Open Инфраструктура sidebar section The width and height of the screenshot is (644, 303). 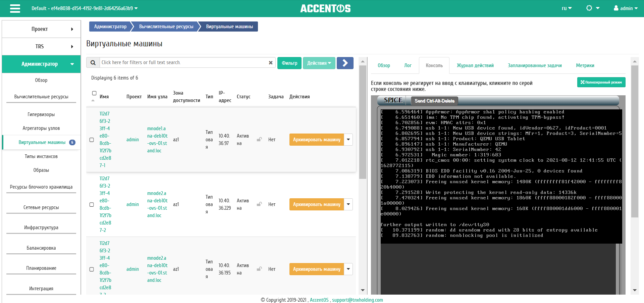[x=41, y=228]
